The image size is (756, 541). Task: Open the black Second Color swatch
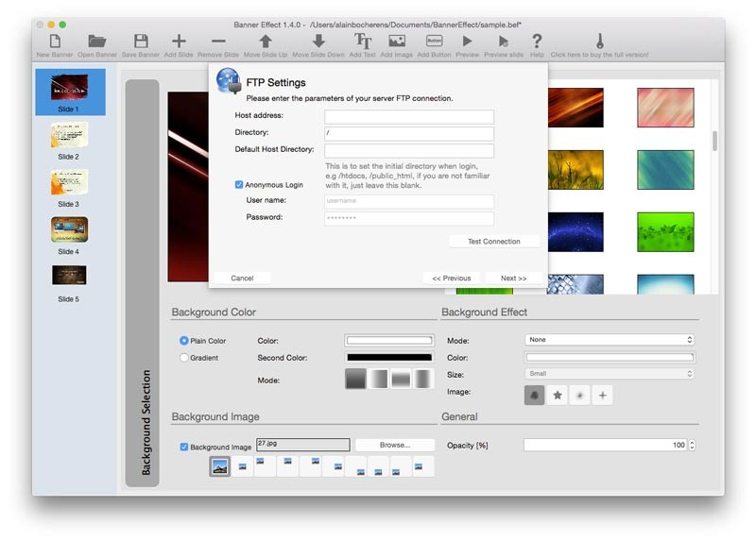coord(389,358)
